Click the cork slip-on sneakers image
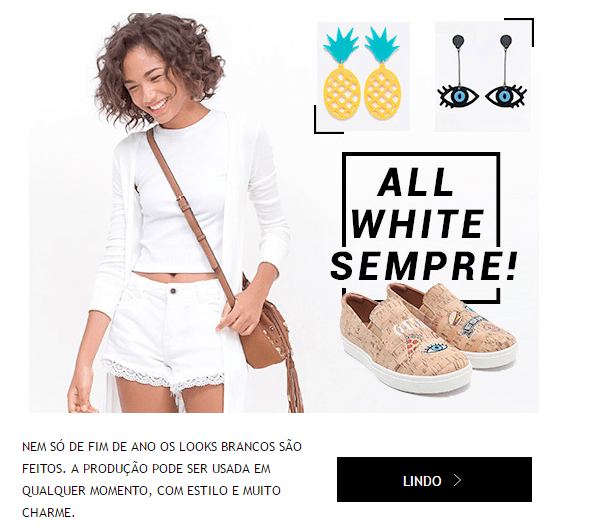The width and height of the screenshot is (599, 529). tap(429, 337)
